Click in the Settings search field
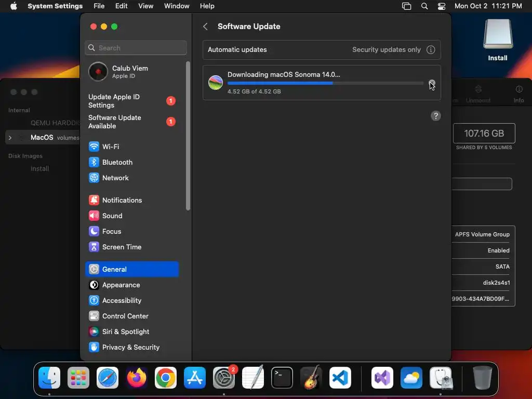 coord(136,48)
